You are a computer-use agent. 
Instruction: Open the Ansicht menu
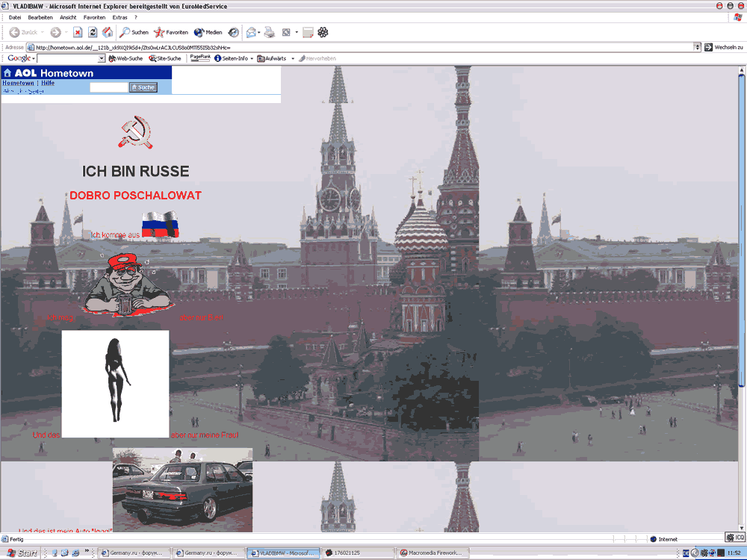pyautogui.click(x=68, y=17)
